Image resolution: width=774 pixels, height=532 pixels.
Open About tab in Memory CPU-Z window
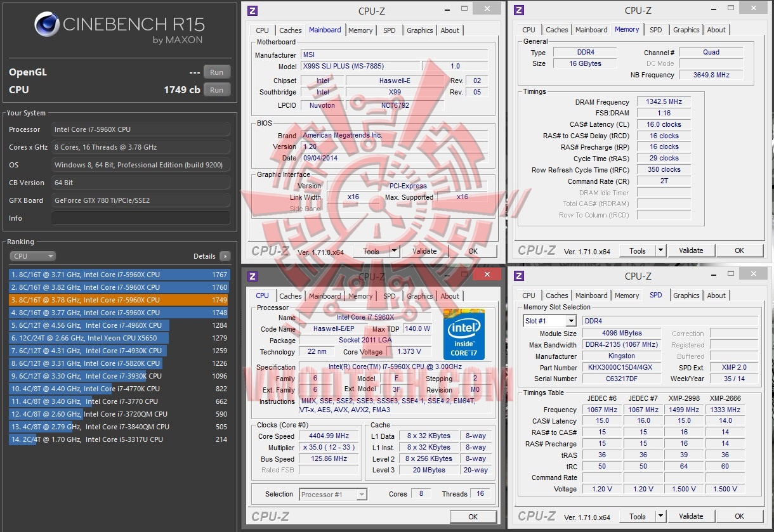click(x=716, y=30)
